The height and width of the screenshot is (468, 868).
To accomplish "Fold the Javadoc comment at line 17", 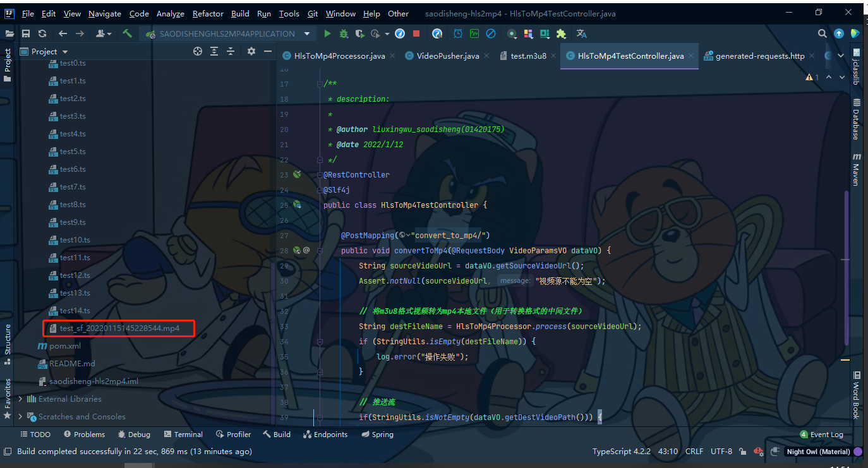I will (320, 83).
